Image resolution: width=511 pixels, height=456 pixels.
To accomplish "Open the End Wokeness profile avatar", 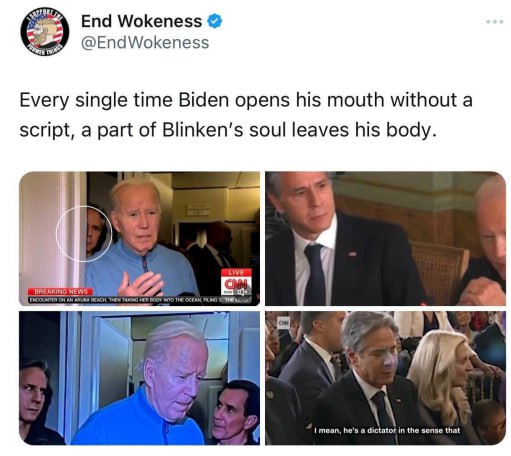I will click(45, 32).
